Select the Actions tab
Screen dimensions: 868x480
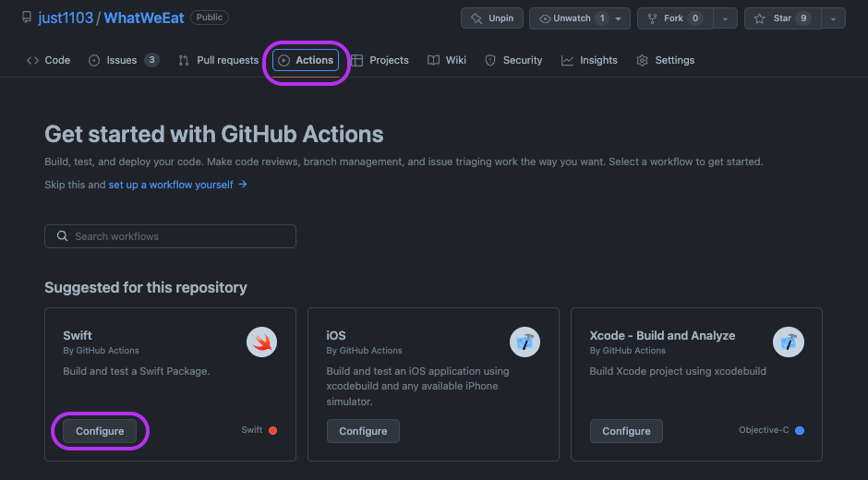[x=306, y=60]
